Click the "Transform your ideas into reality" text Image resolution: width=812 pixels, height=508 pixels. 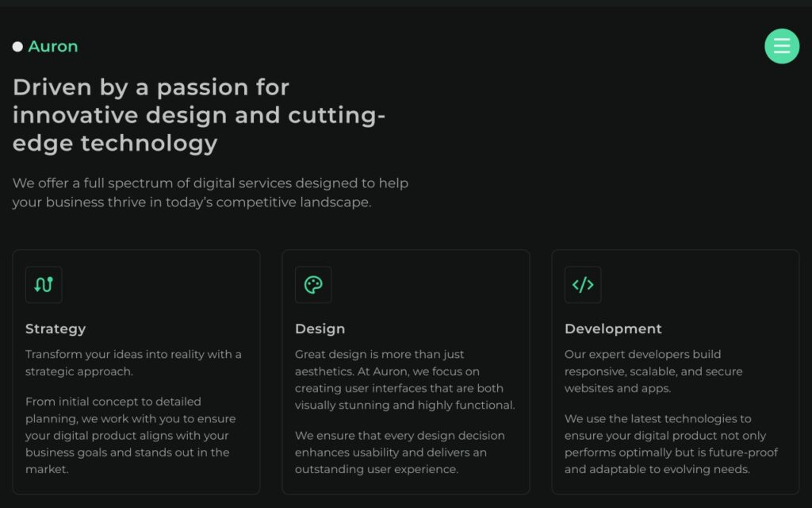point(133,363)
